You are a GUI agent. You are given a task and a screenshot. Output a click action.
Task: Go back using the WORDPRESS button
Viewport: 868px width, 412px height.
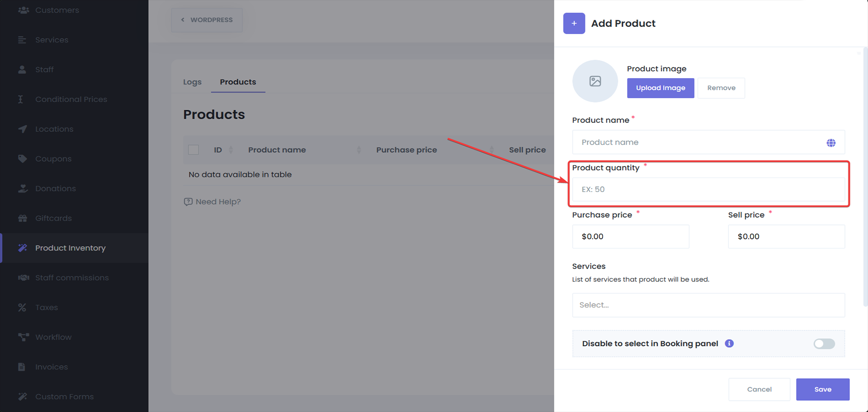(207, 20)
